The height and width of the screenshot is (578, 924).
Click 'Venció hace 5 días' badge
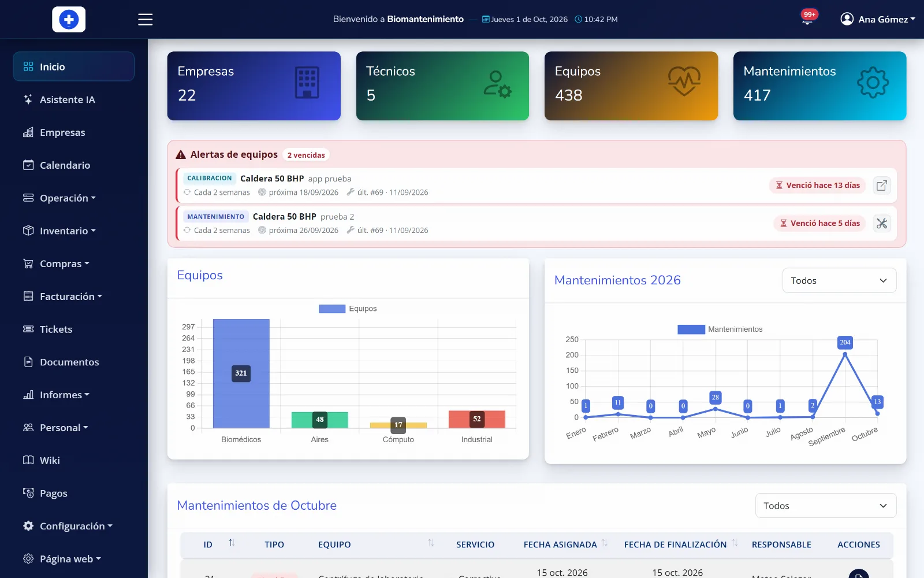pos(819,224)
